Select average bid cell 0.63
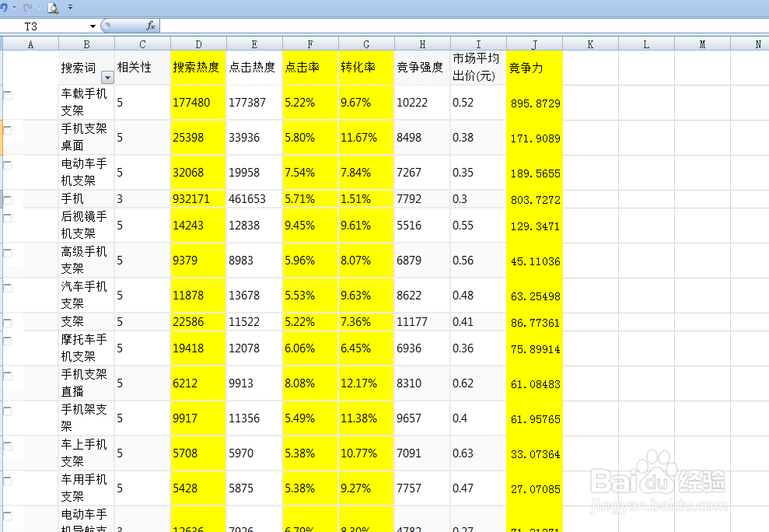Viewport: 769px width, 532px height. click(478, 453)
